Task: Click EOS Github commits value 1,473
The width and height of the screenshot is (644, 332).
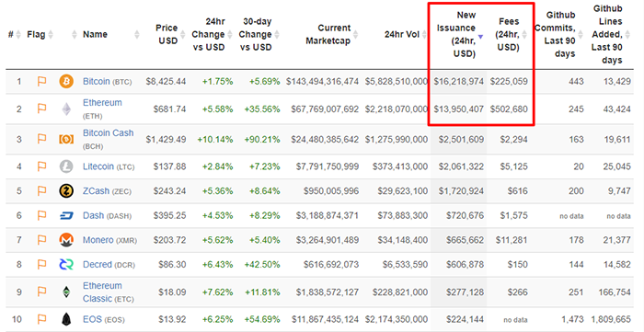Action: pos(572,319)
